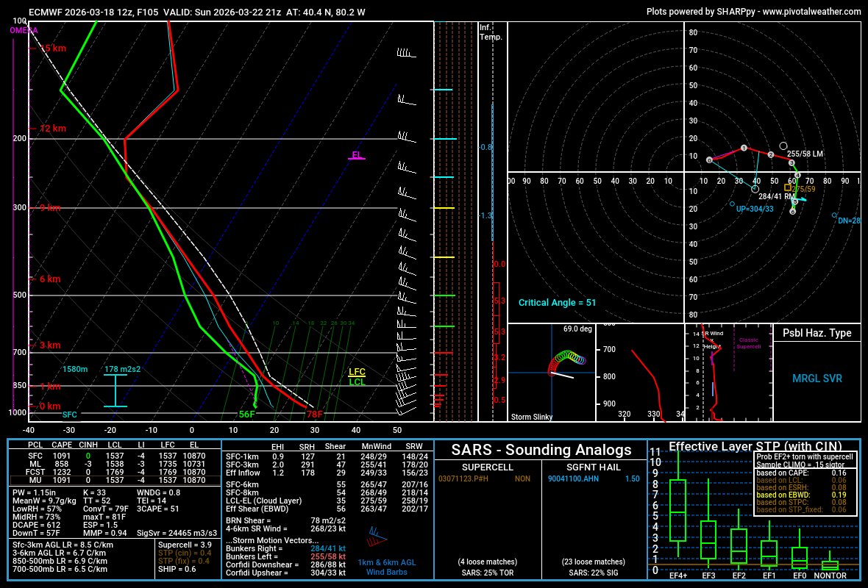Click the 700-500mb LR = 6.5 C/km line
Image resolution: width=868 pixels, height=588 pixels.
click(x=60, y=569)
